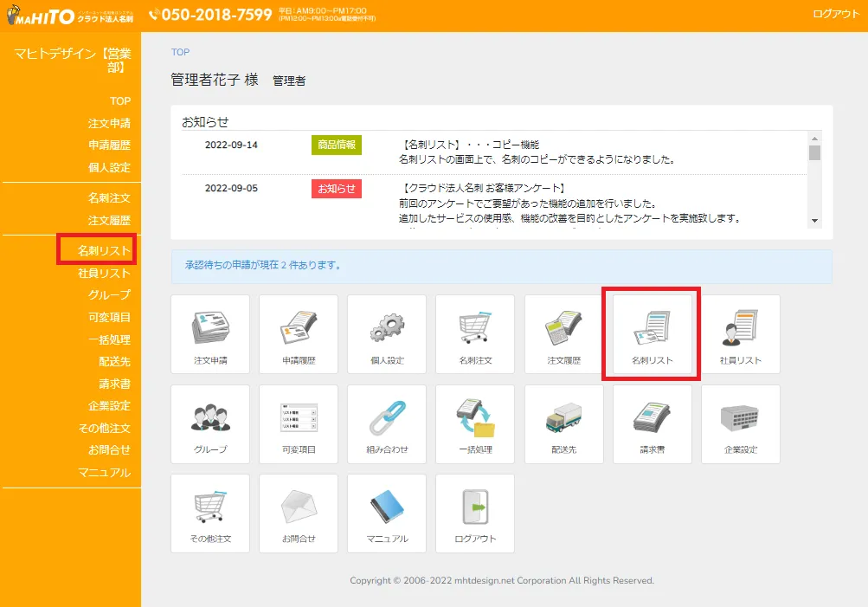Open the 注文申請 order request icon
868x607 pixels.
click(209, 334)
